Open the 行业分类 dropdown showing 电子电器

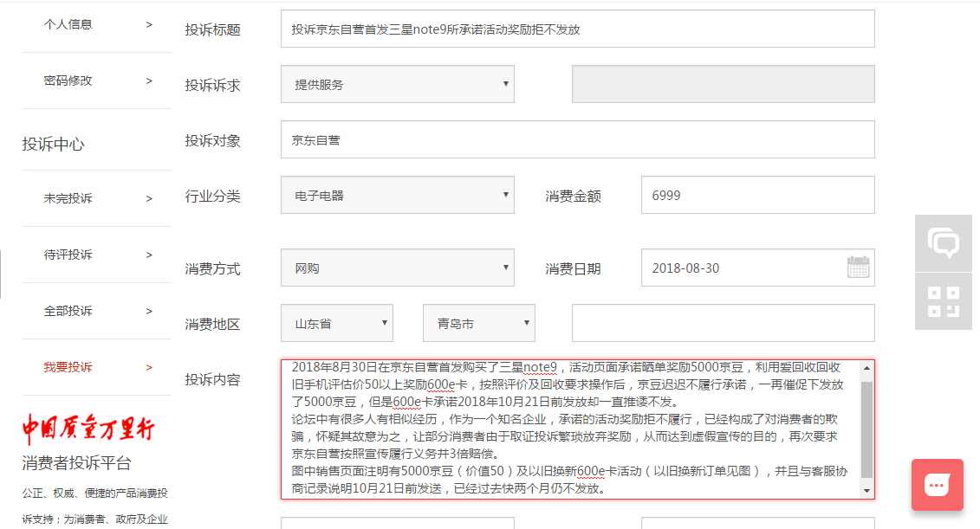(x=398, y=195)
